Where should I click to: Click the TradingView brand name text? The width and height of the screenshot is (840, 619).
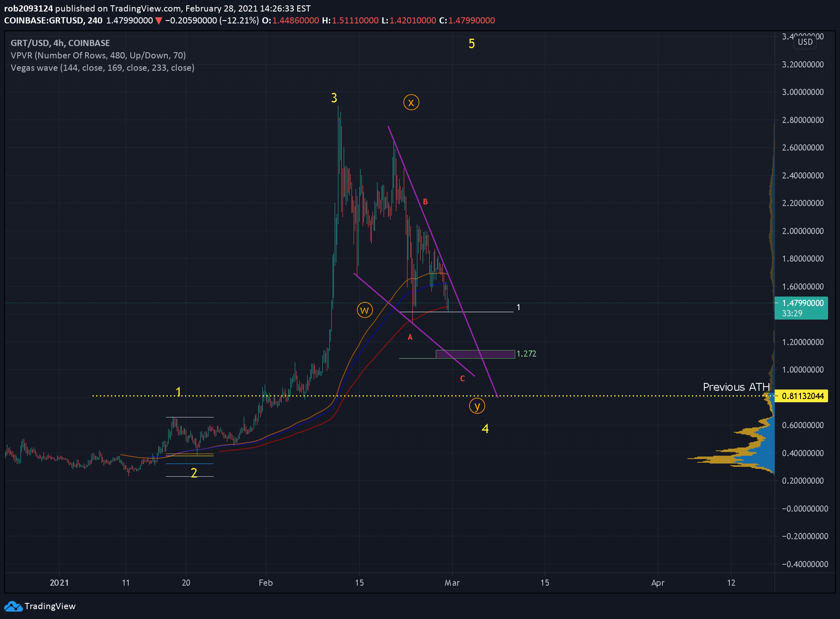(50, 606)
